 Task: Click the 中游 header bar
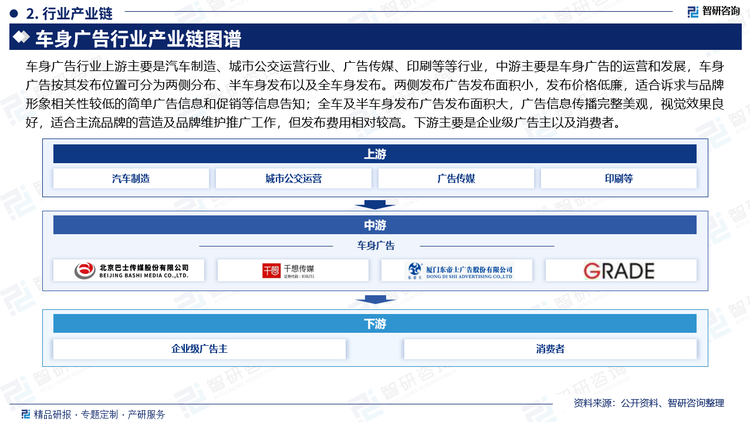point(375,225)
